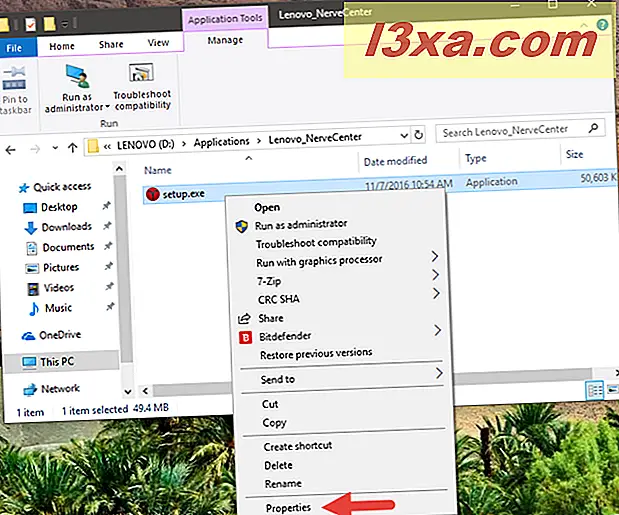Go up one folder level
This screenshot has width=619, height=515.
72,148
